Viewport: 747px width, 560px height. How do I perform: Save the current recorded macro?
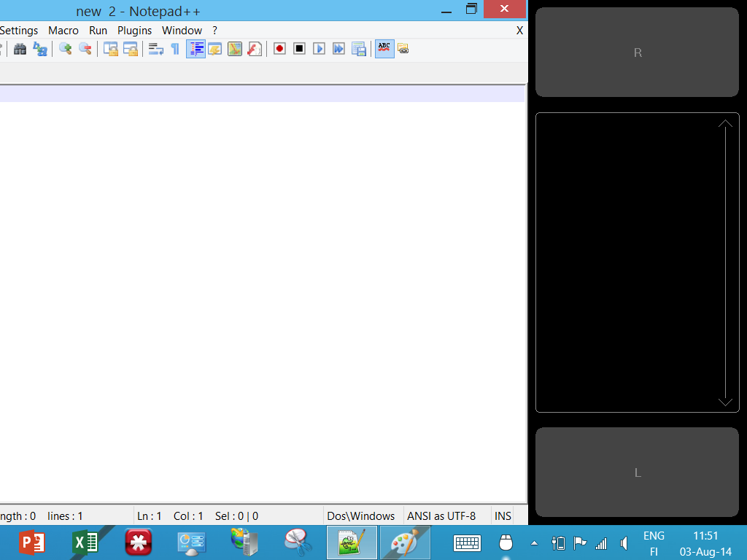pyautogui.click(x=359, y=49)
